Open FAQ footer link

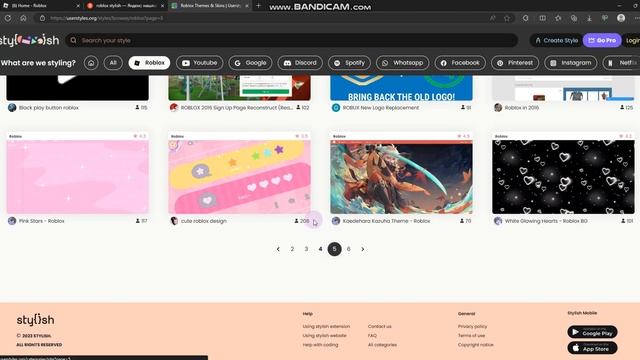point(372,336)
